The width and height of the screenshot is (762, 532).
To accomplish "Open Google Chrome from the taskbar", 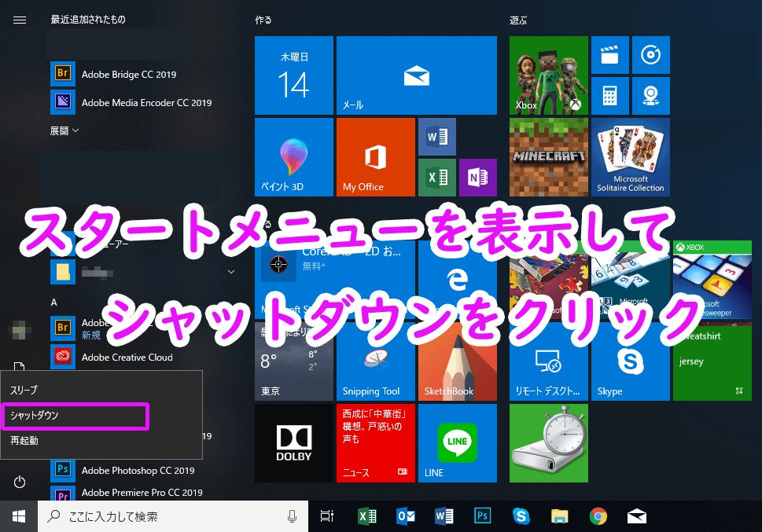I will pyautogui.click(x=598, y=516).
